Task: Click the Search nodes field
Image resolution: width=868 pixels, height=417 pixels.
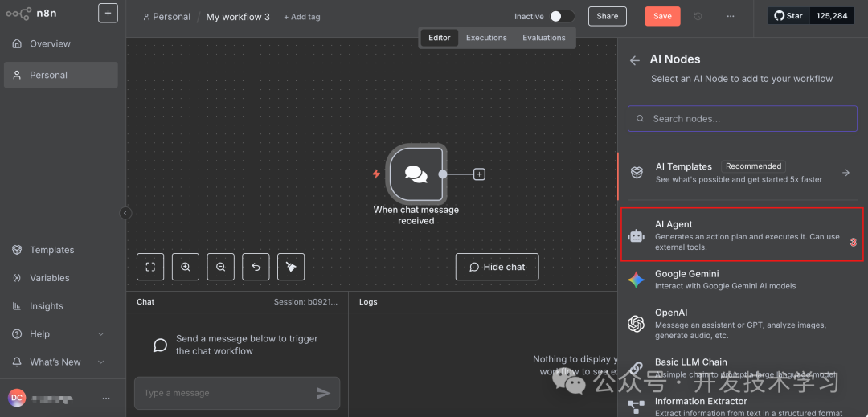Action: (x=743, y=118)
